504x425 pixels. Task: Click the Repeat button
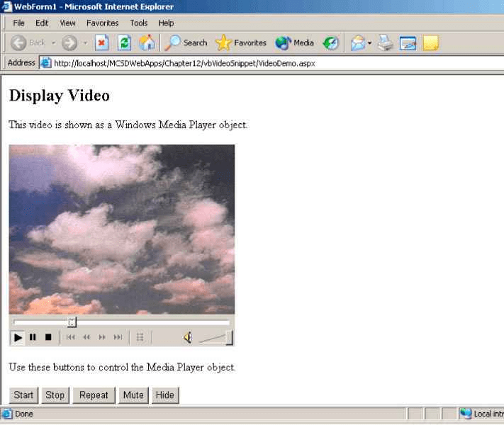(94, 395)
